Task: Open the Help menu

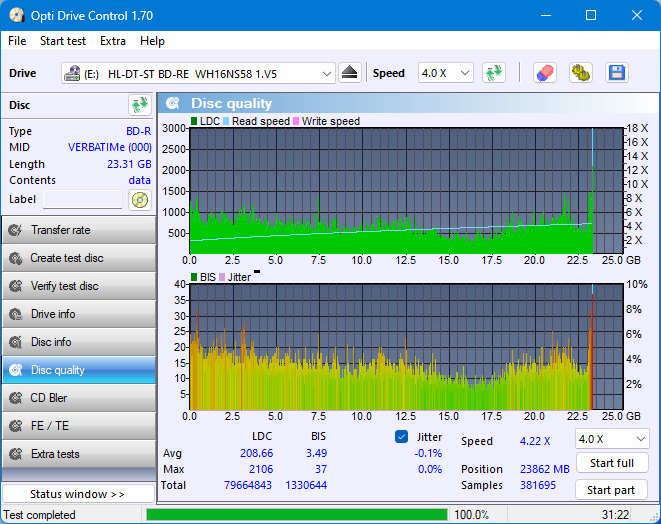Action: [x=152, y=41]
